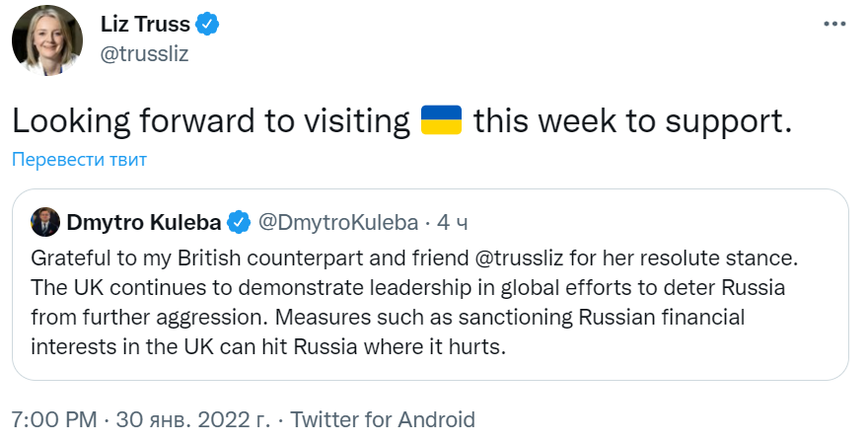
Task: Click the Ukraine flag emoji in the tweet
Action: coord(441,120)
